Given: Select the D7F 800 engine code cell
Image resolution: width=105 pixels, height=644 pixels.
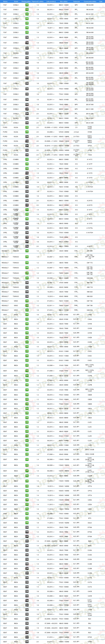Looking at the screenshot, I should (x=90, y=251).
